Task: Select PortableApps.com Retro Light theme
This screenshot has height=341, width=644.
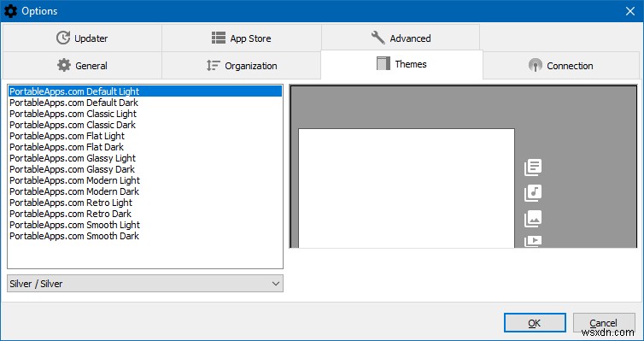Action: [x=145, y=203]
